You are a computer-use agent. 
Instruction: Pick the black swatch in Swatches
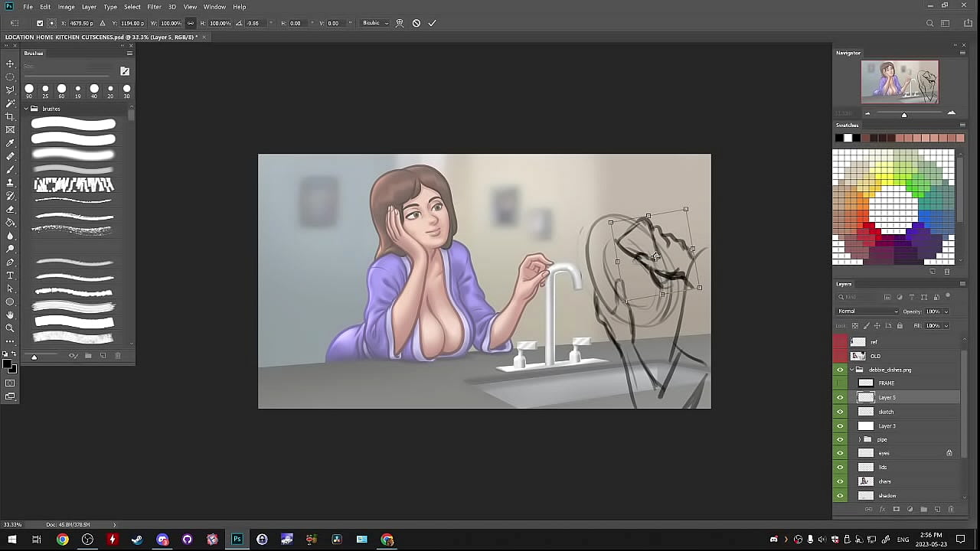tap(839, 138)
